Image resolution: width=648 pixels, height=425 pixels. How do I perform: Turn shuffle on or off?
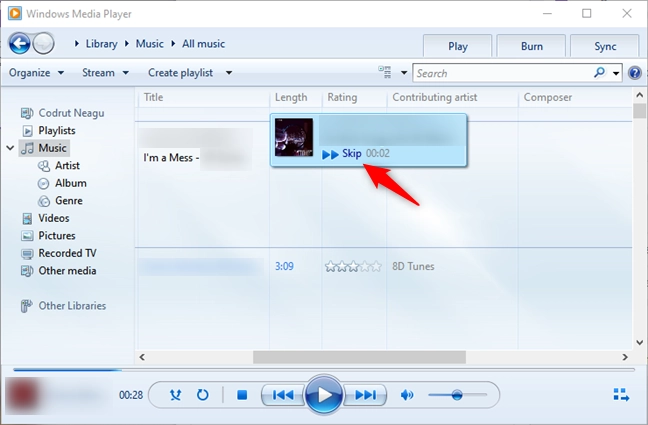(175, 395)
